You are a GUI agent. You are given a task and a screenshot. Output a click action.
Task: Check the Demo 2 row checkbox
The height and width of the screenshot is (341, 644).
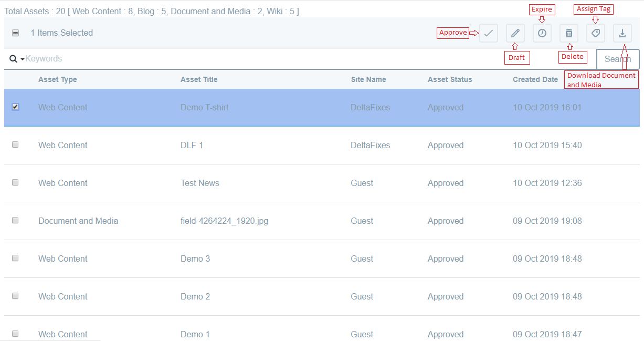[15, 296]
